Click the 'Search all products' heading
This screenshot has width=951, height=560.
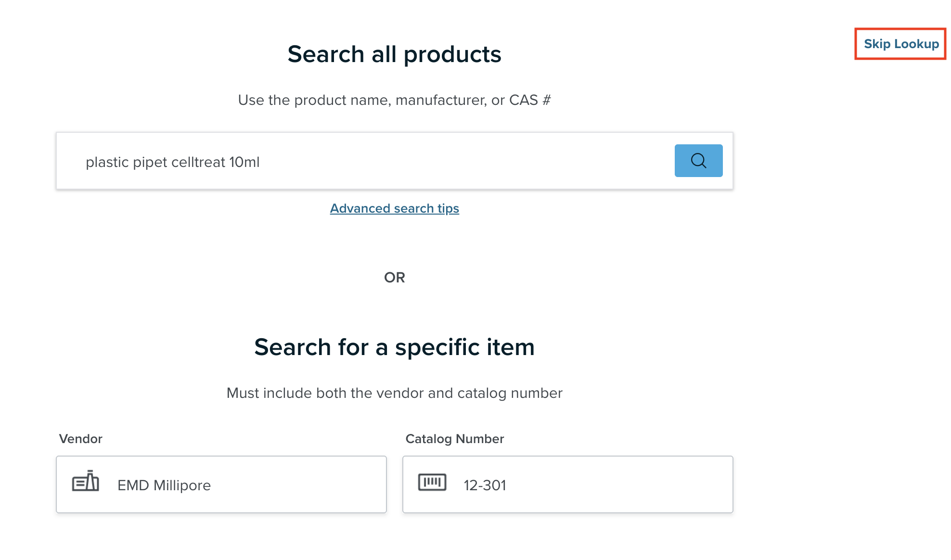[x=395, y=54]
